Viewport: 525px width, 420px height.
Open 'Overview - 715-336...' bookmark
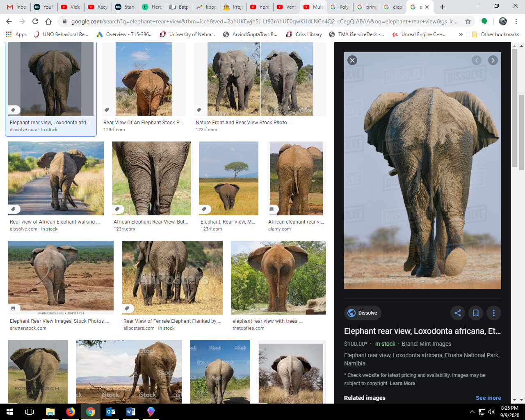tap(125, 34)
